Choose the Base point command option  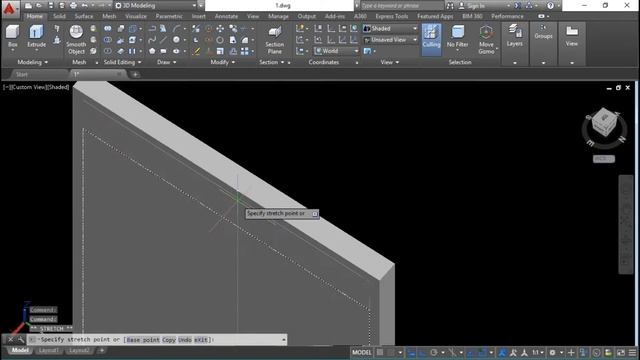pyautogui.click(x=143, y=340)
